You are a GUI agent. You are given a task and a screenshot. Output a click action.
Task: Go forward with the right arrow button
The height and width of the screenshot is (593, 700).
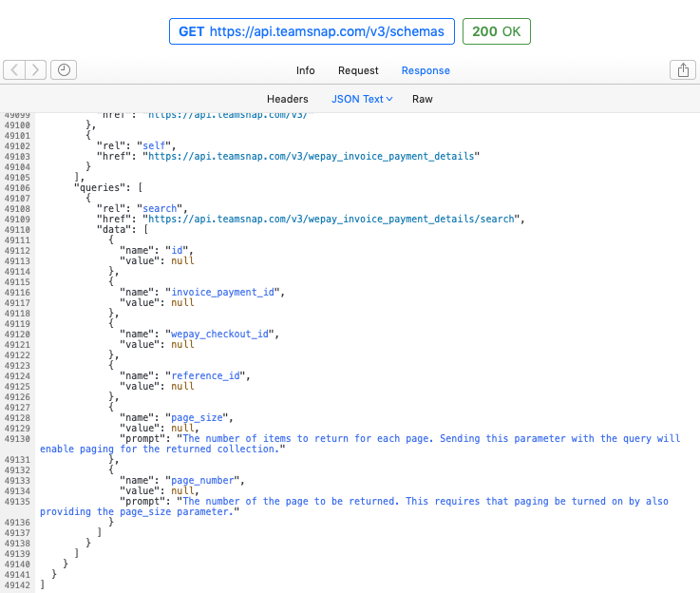36,70
